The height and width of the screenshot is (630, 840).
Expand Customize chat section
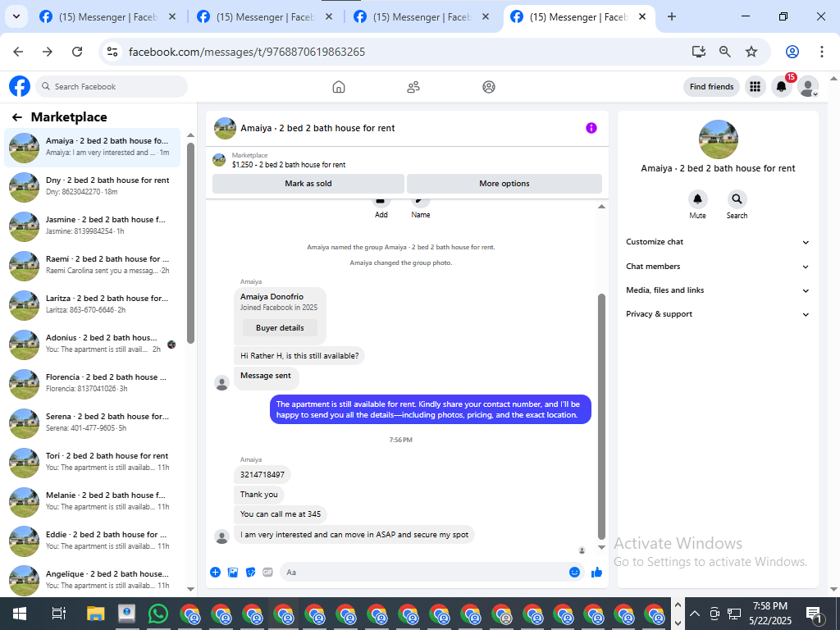pyautogui.click(x=718, y=242)
